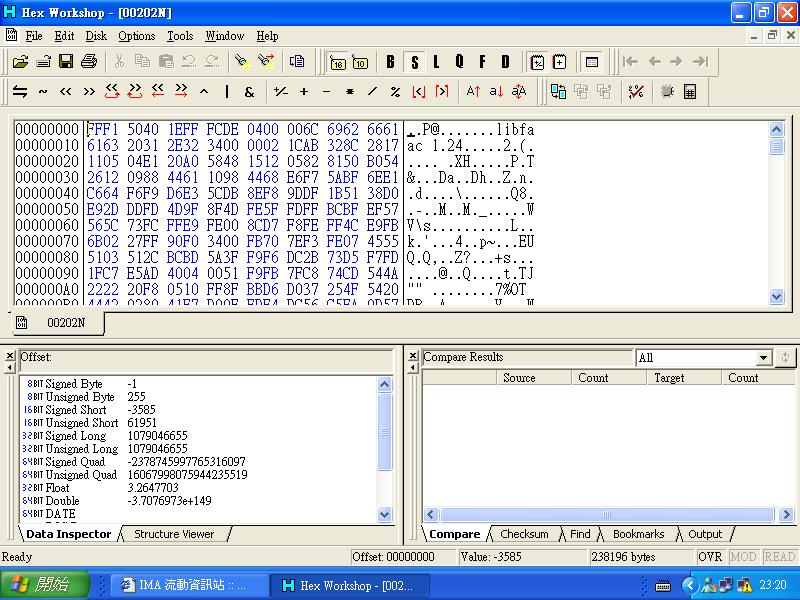Click the Start button on taskbar
This screenshot has width=800, height=600.
pyautogui.click(x=37, y=585)
